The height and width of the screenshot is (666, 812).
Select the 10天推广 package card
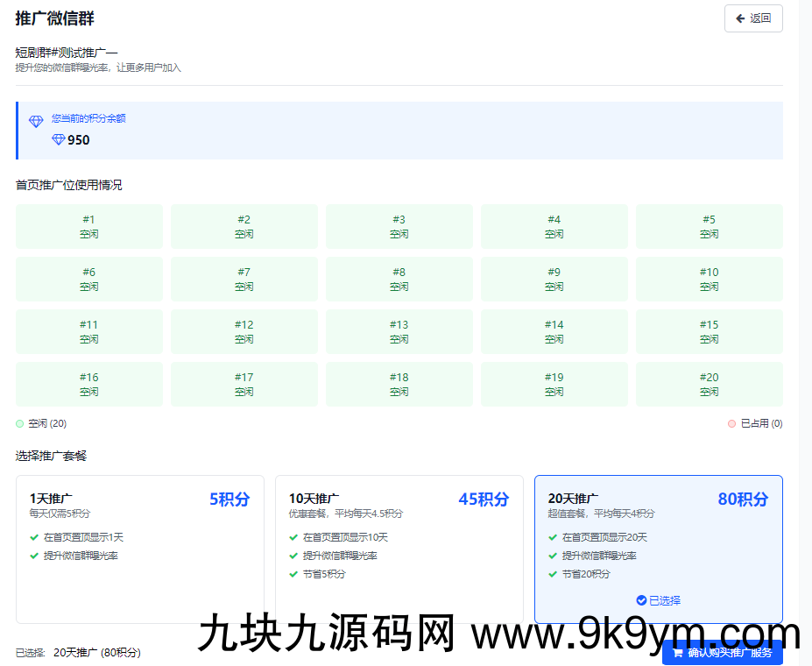coord(399,549)
